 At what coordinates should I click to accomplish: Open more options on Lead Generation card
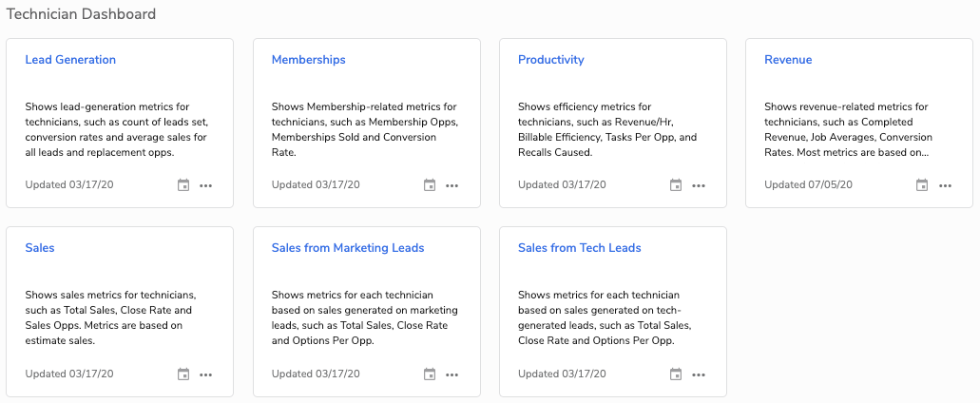[206, 185]
